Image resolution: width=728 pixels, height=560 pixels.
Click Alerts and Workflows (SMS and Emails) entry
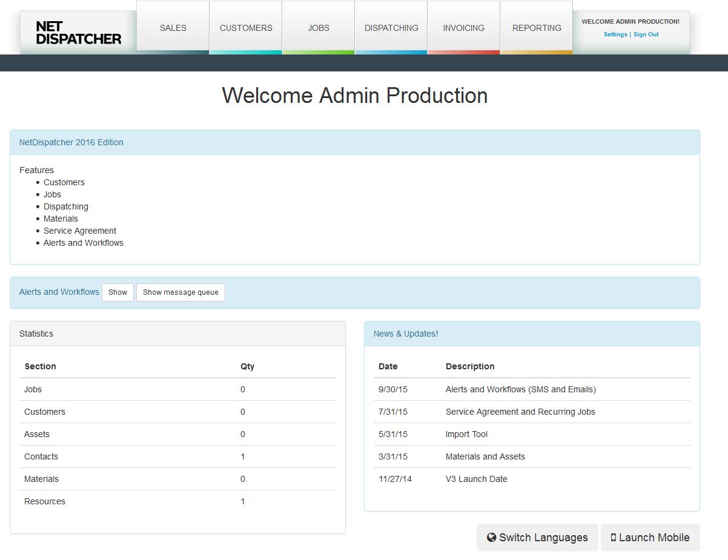[x=521, y=389]
